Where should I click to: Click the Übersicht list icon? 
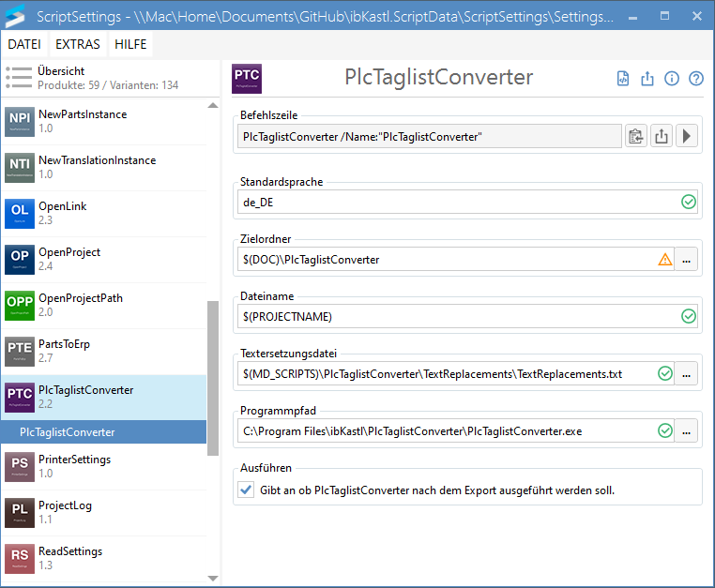pos(18,77)
